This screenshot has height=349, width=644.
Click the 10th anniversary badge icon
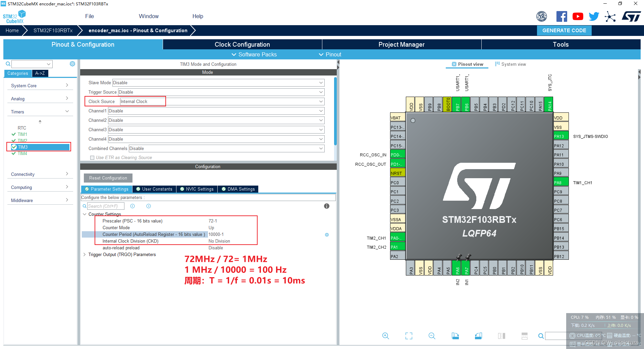pyautogui.click(x=542, y=16)
